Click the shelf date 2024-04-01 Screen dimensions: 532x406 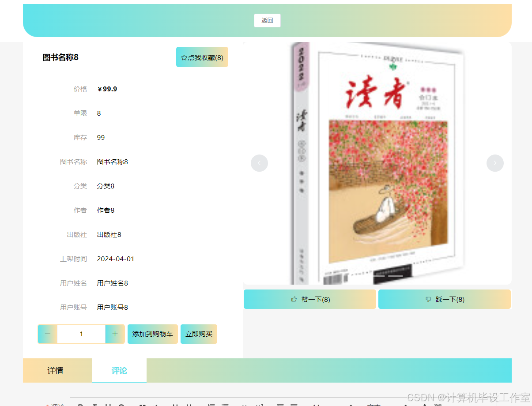(x=116, y=259)
